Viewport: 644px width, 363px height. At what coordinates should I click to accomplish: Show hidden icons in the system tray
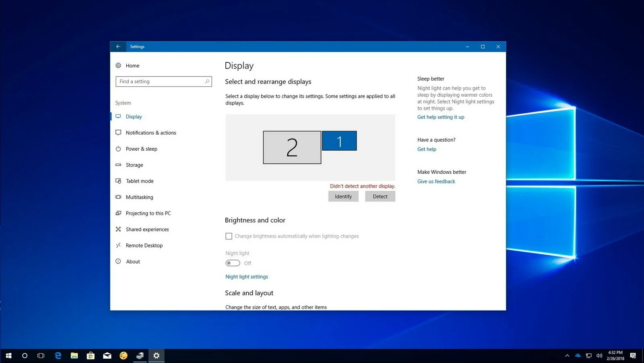tap(567, 356)
